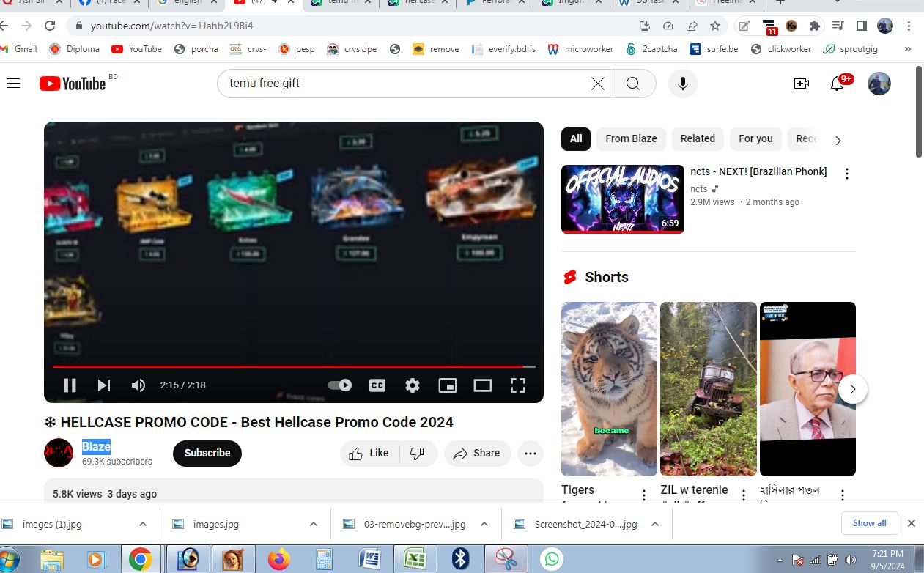
Task: Select the Related chip
Action: pyautogui.click(x=698, y=138)
